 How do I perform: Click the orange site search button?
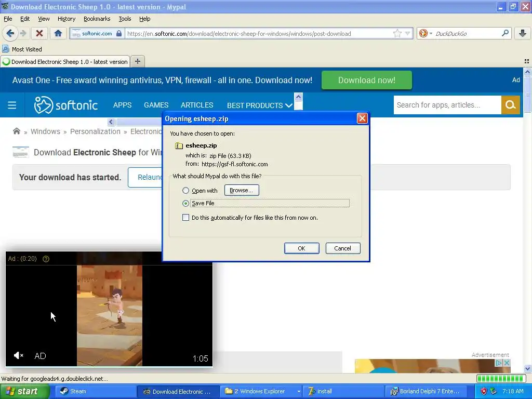[510, 105]
